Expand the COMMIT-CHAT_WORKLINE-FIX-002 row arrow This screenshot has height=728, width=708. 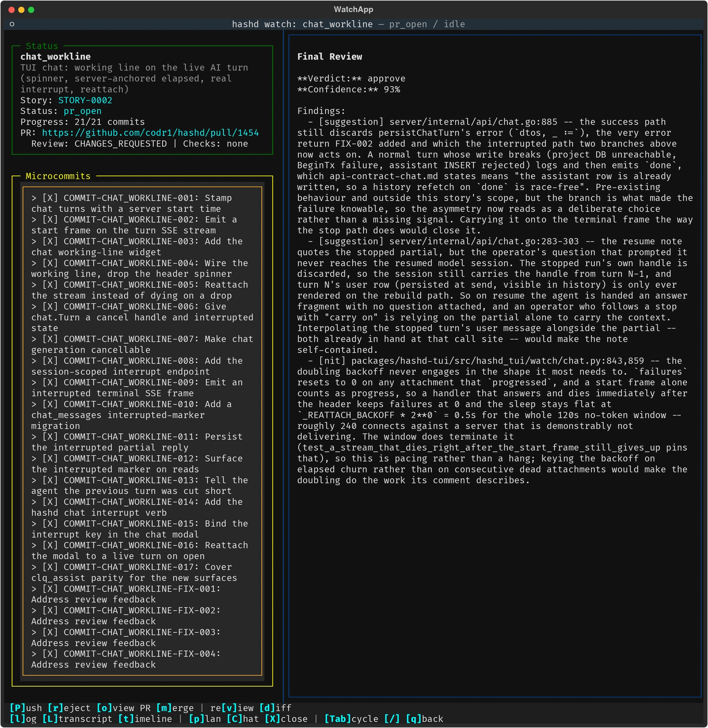(34, 610)
